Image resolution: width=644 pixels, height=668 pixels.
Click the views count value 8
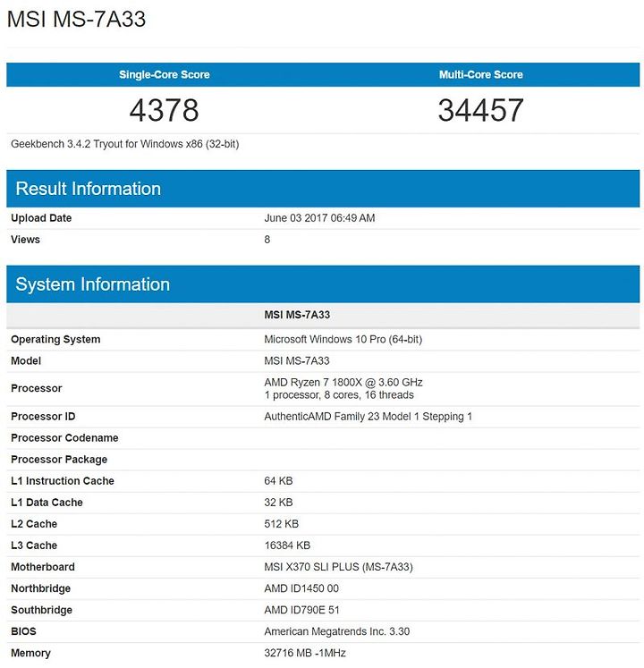point(267,240)
